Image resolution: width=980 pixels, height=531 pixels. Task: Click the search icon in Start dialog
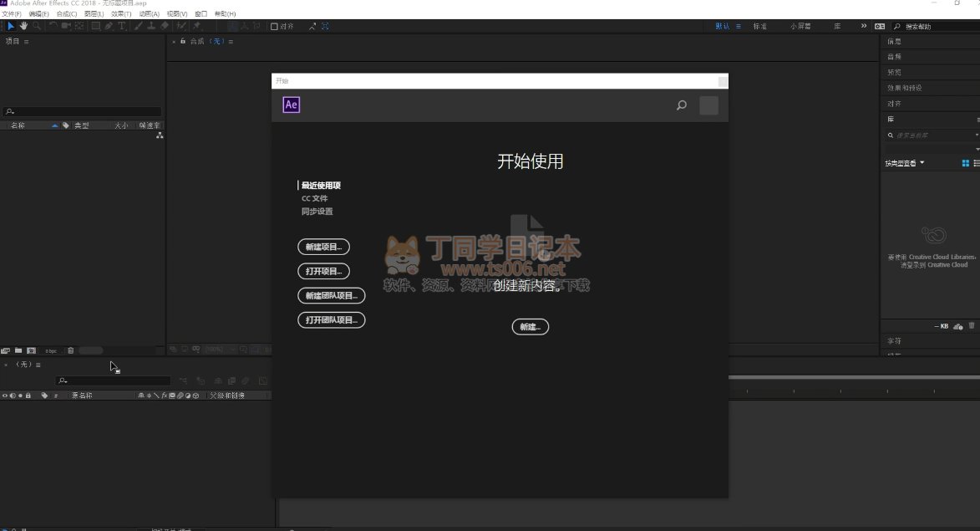[682, 105]
